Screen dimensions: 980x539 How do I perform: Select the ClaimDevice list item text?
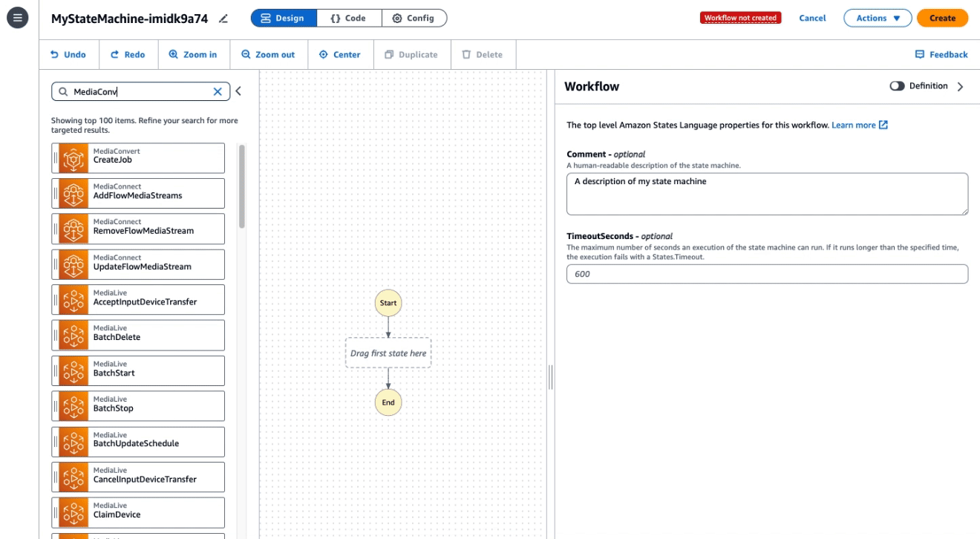[x=117, y=514]
